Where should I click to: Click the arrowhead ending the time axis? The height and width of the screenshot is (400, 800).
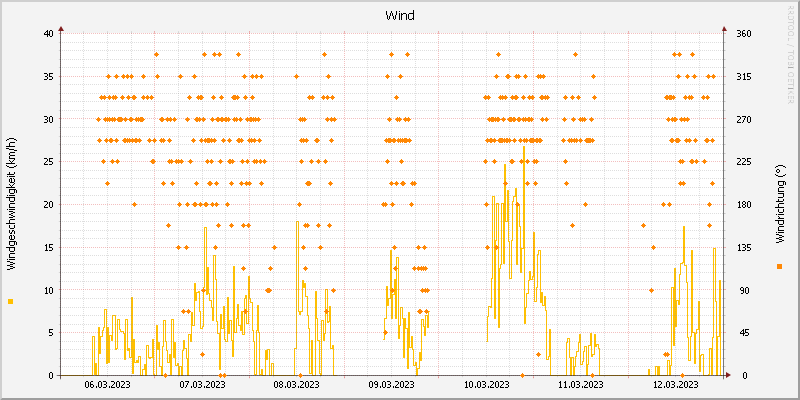pos(728,375)
